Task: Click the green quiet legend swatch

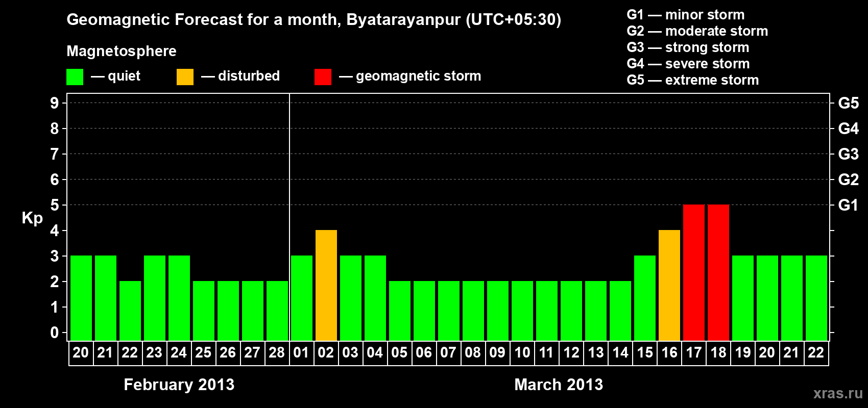Action: tap(75, 77)
